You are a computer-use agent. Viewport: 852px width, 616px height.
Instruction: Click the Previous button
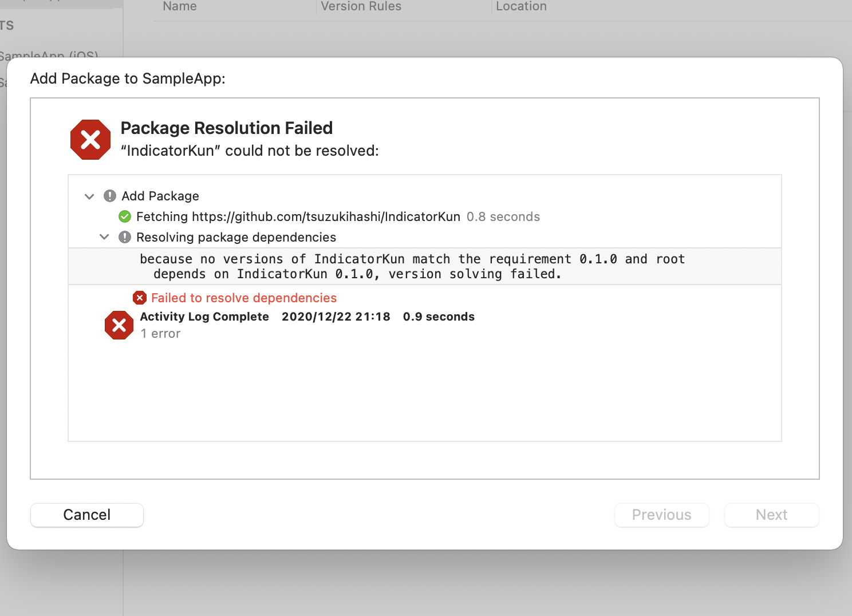pyautogui.click(x=661, y=515)
